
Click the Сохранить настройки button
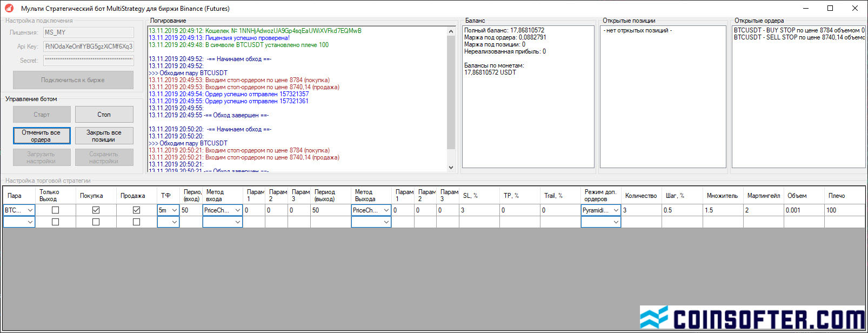click(x=104, y=157)
